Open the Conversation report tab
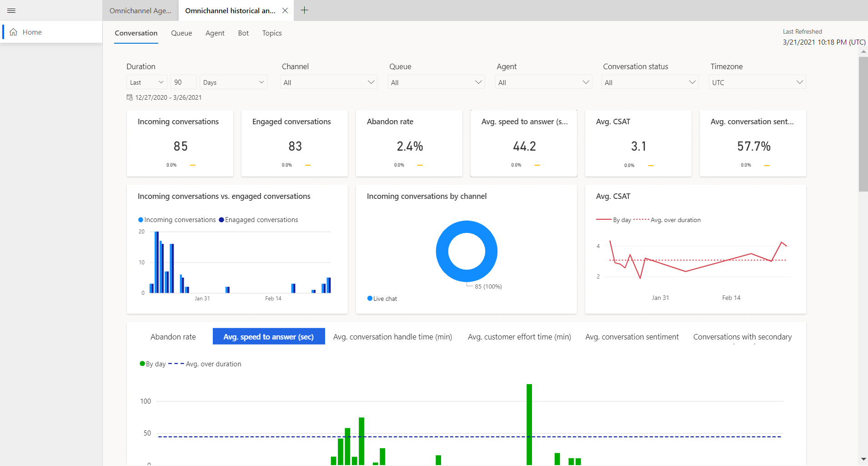Viewport: 868px width, 466px height. pyautogui.click(x=136, y=33)
